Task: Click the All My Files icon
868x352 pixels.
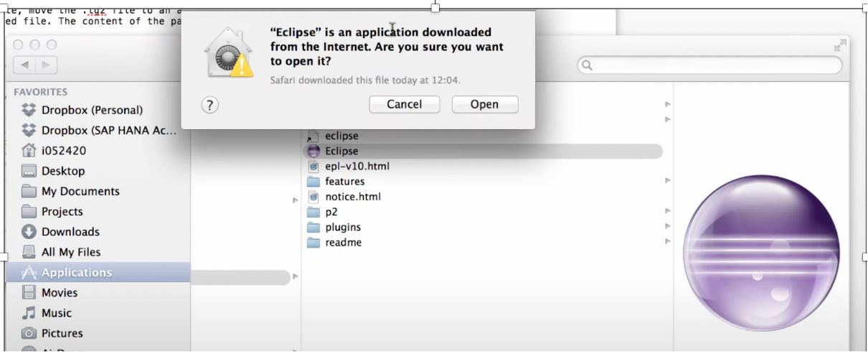Action: [x=29, y=252]
